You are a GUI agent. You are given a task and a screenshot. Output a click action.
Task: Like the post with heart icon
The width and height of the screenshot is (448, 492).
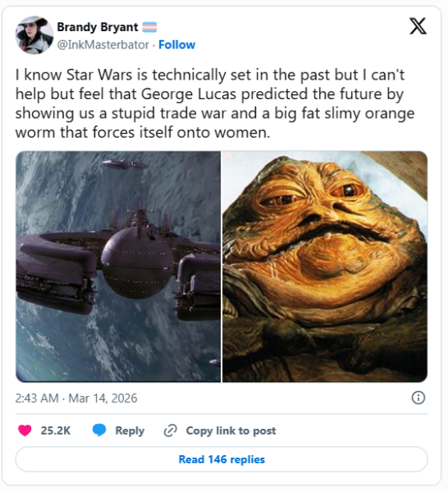25,430
